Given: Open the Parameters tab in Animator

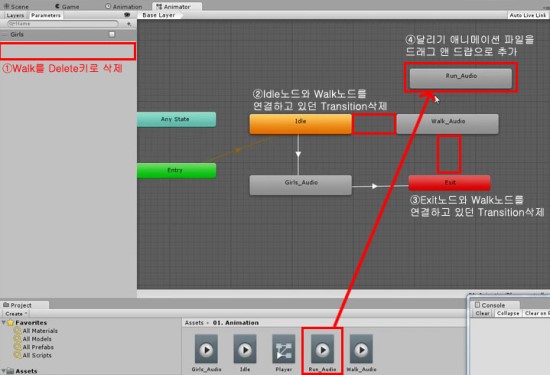Looking at the screenshot, I should 46,15.
